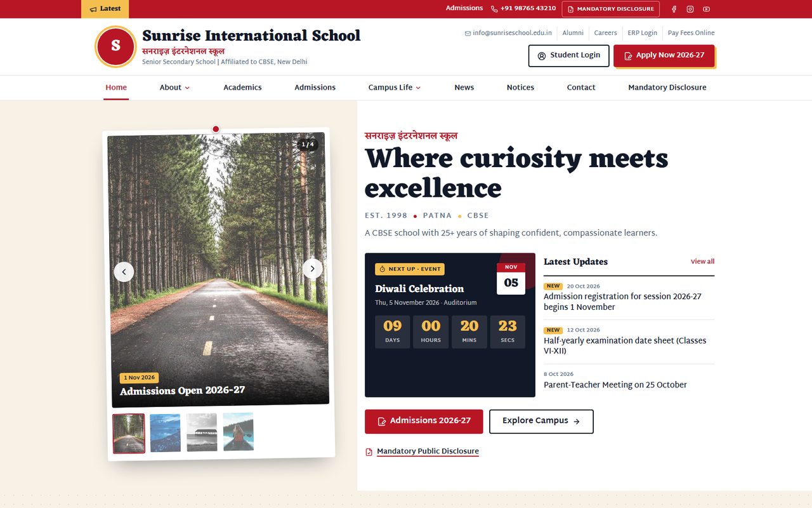The height and width of the screenshot is (508, 812).
Task: Open the Instagram icon in top bar
Action: (690, 9)
